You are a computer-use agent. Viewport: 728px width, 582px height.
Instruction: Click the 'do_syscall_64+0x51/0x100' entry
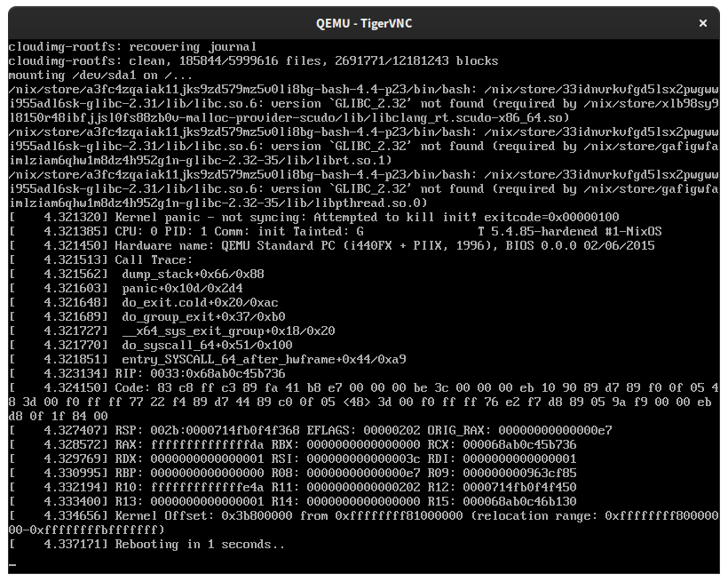pos(207,346)
